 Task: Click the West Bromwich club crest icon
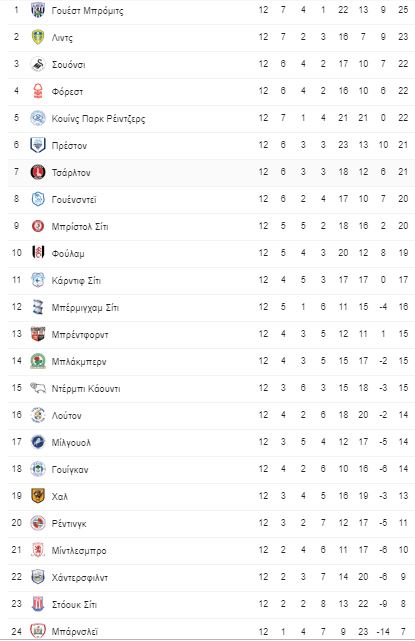pyautogui.click(x=38, y=10)
